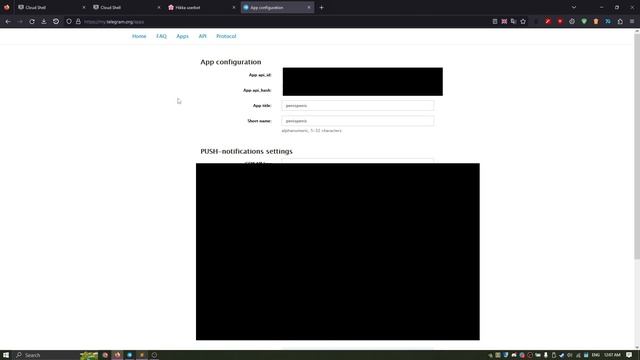The height and width of the screenshot is (360, 640).
Task: Click the green shield extension icon
Action: (584, 22)
